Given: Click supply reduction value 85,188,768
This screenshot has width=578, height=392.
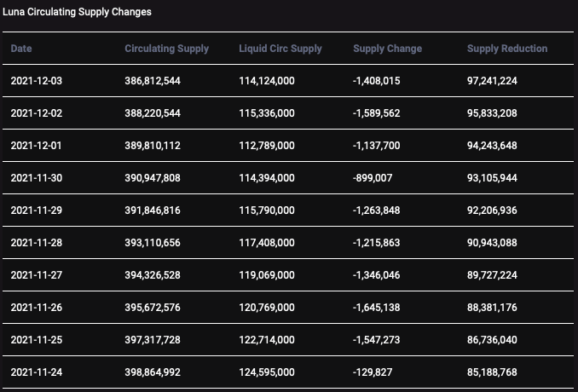Looking at the screenshot, I should coord(492,372).
